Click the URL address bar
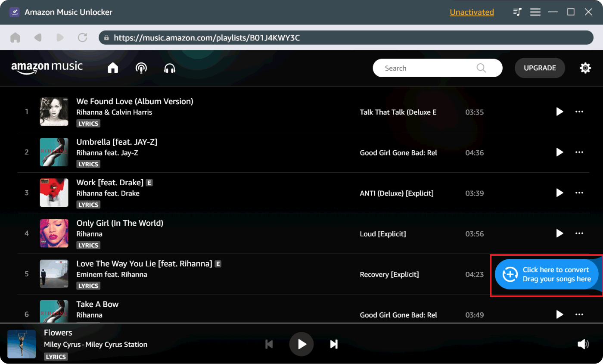 tap(346, 37)
